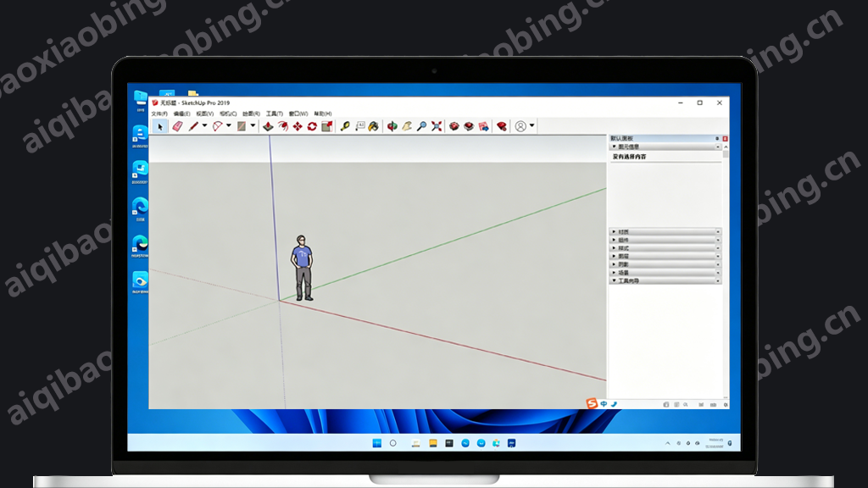This screenshot has height=488, width=868.
Task: Expand the 阴影 Shadows section
Action: pos(614,264)
